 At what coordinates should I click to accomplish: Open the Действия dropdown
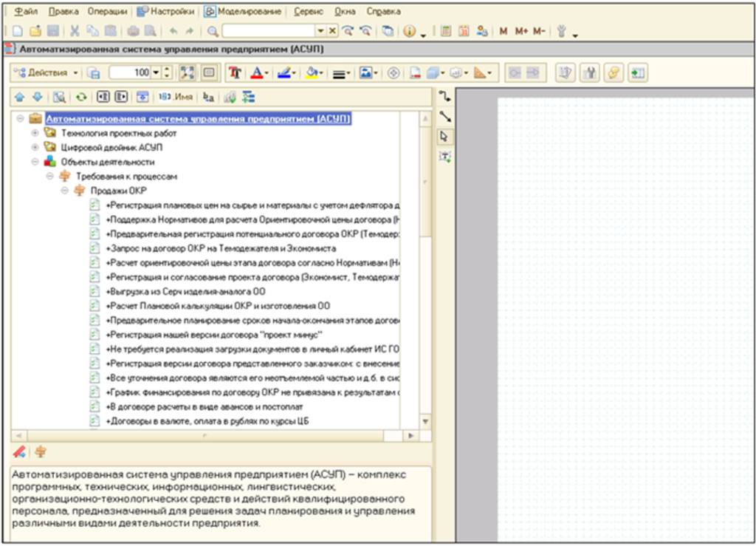point(47,72)
